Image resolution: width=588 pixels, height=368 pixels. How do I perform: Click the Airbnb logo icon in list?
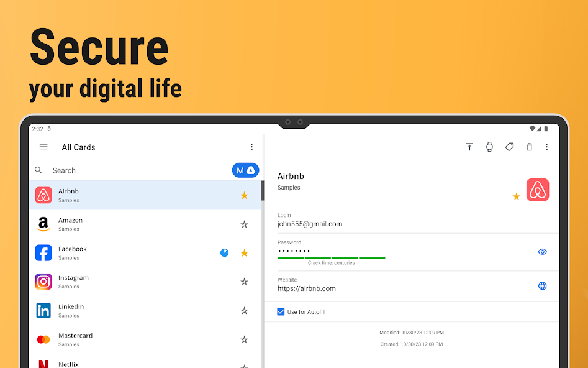pos(43,195)
